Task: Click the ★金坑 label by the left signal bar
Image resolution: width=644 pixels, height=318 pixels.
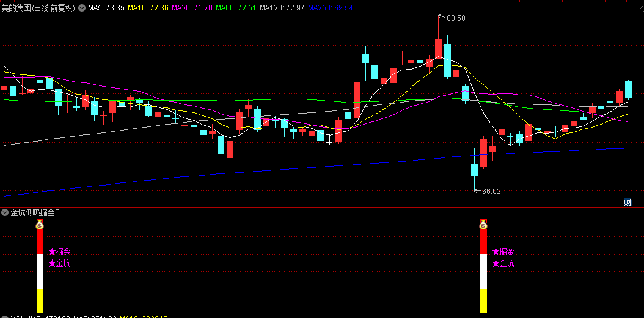Action: pos(59,264)
